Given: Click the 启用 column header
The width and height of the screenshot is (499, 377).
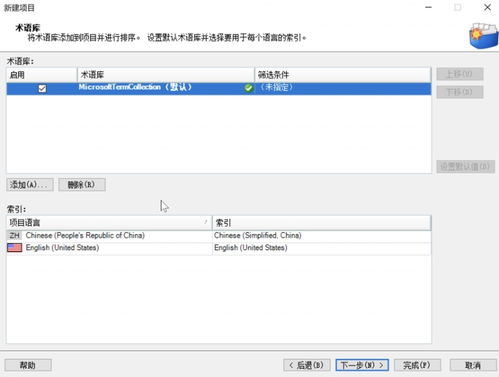Looking at the screenshot, I should (x=42, y=75).
